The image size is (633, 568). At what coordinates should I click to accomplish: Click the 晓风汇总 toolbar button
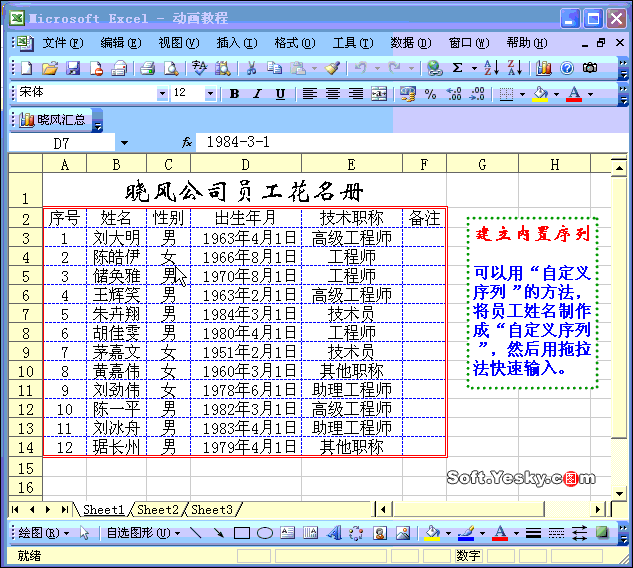coord(56,120)
